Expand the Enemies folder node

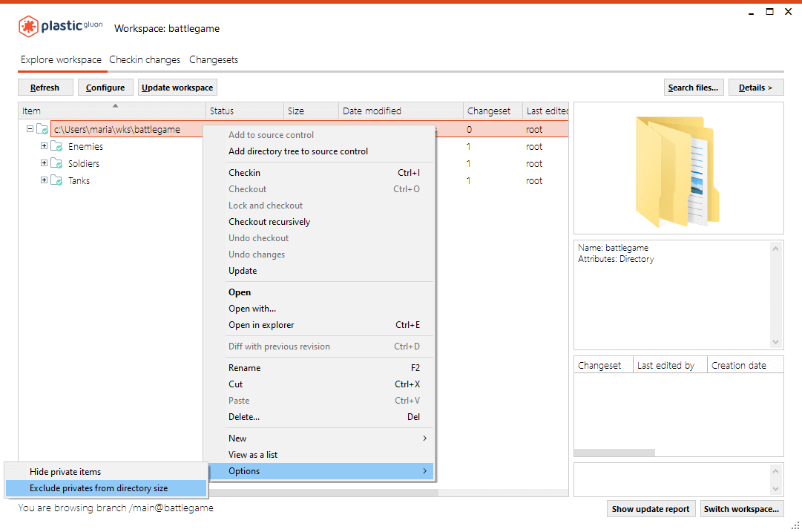click(44, 145)
